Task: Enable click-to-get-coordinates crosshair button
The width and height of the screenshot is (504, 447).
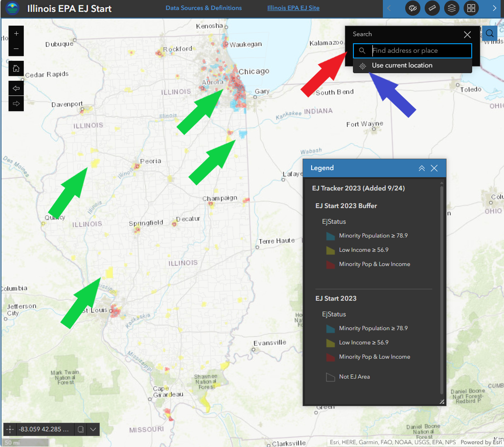Action: click(10, 429)
